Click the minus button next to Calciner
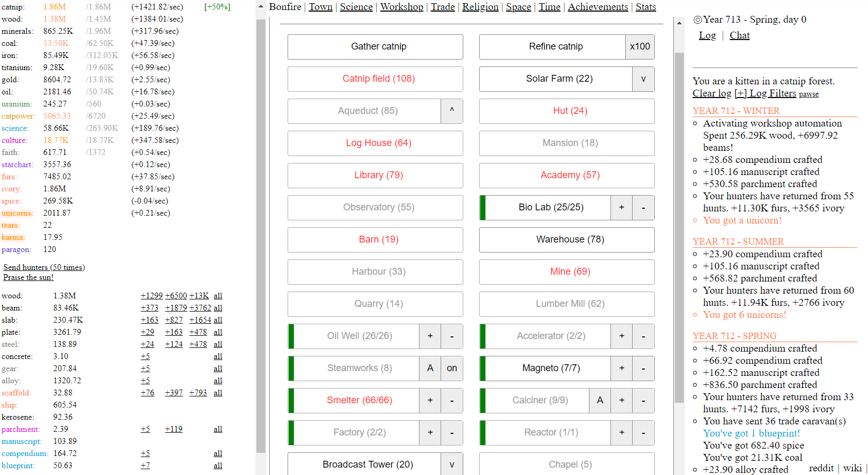Image resolution: width=868 pixels, height=475 pixels. pos(643,401)
